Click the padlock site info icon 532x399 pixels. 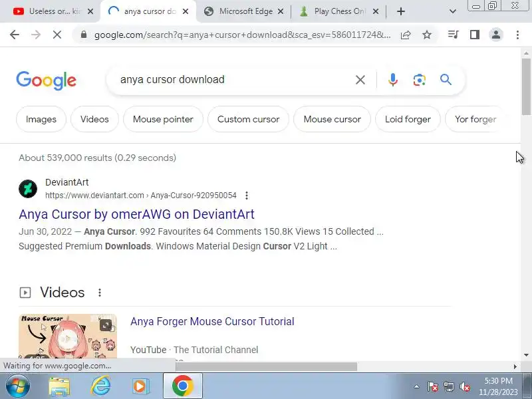point(84,35)
